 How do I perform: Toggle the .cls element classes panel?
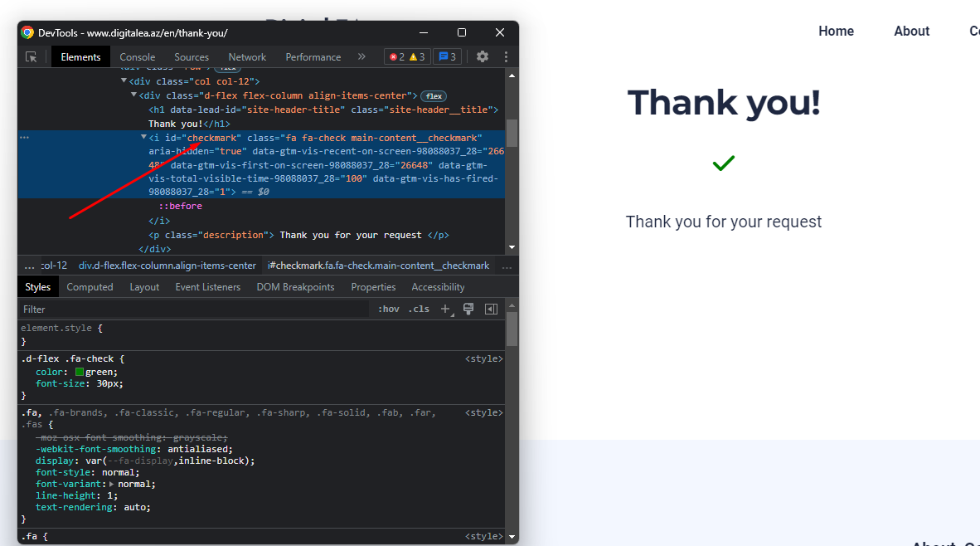point(419,309)
